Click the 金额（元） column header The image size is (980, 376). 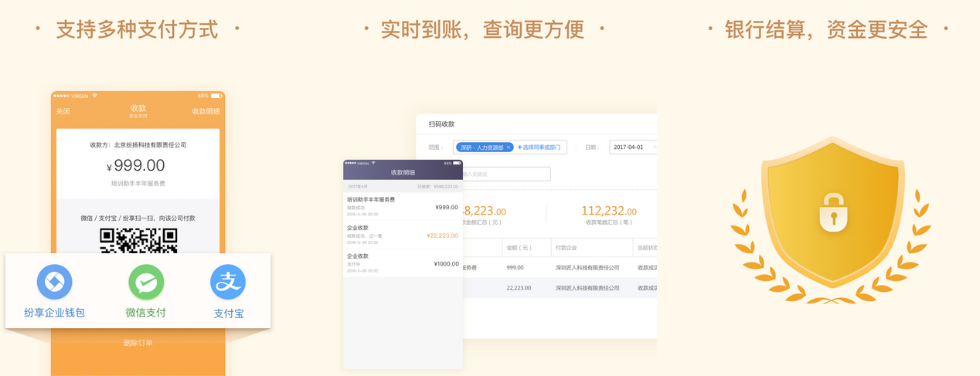click(518, 248)
